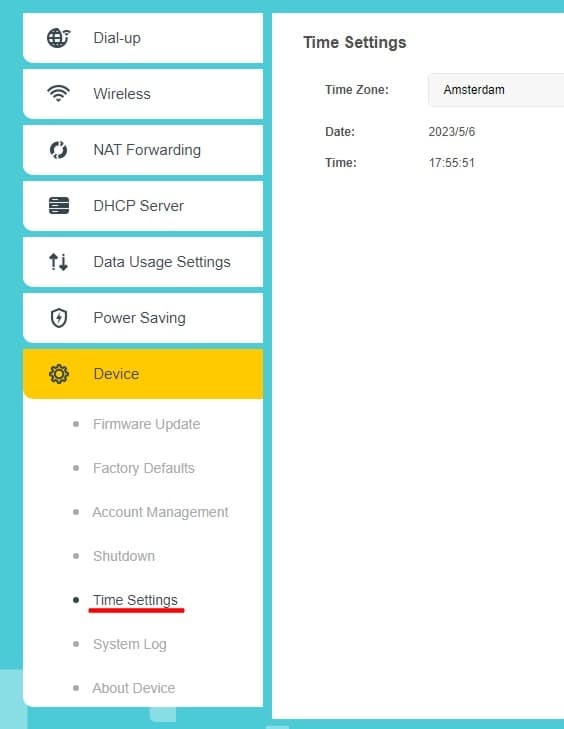Open the Factory Defaults submenu item
This screenshot has height=729, width=564.
(x=144, y=468)
